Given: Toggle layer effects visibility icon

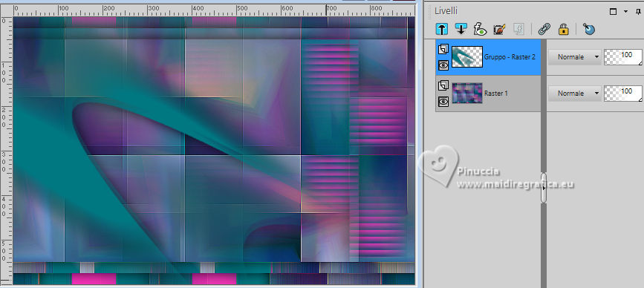Looking at the screenshot, I should [480, 29].
